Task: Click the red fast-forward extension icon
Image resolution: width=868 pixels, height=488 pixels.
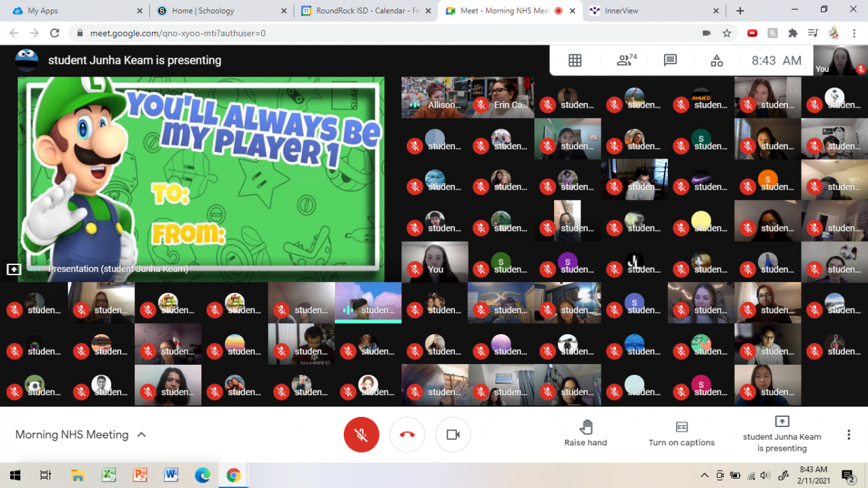Action: pos(752,33)
